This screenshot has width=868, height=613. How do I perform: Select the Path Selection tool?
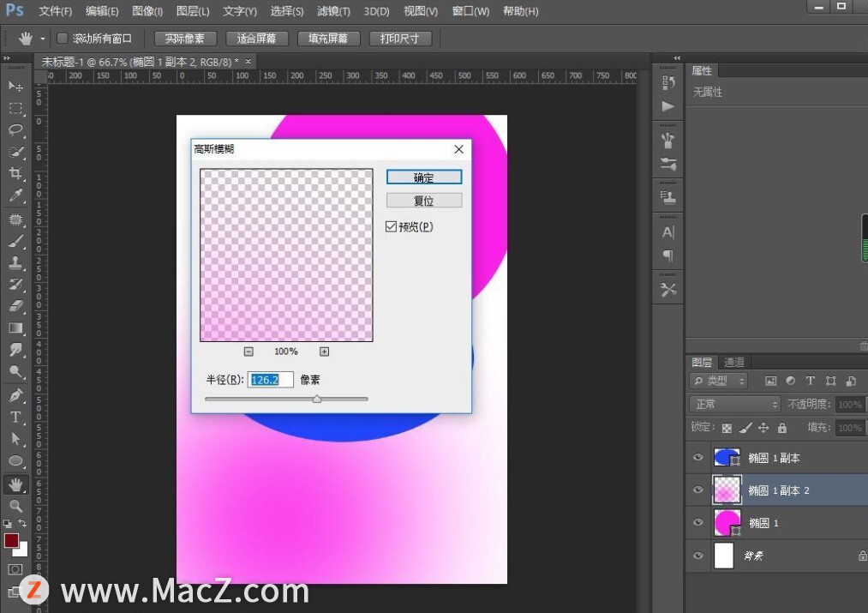15,439
